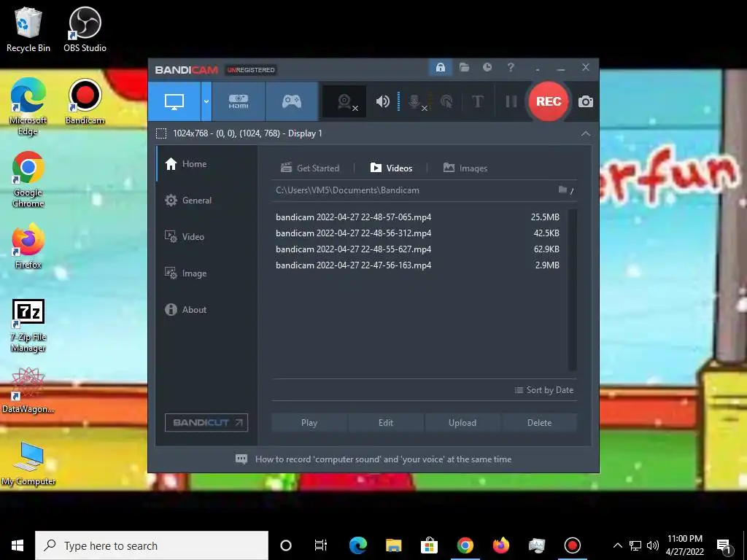The width and height of the screenshot is (747, 560).
Task: Open the About section
Action: tap(206, 309)
